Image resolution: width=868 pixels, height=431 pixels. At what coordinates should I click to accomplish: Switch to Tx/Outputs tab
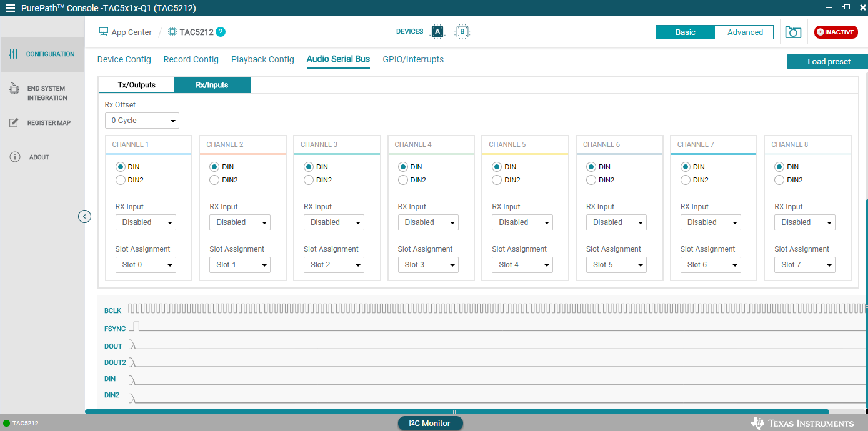pos(136,85)
